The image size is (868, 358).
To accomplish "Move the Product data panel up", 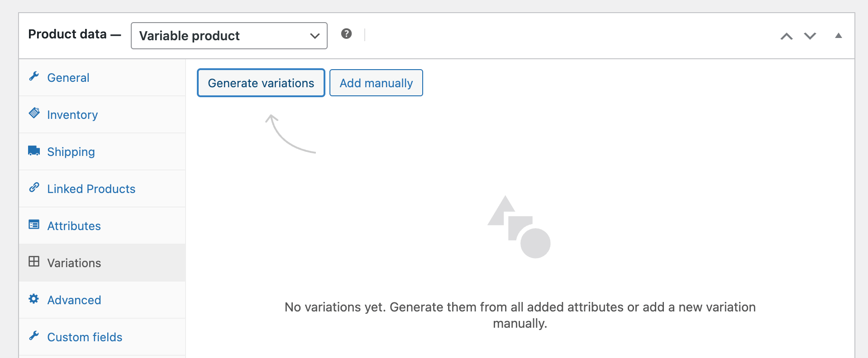I will (x=787, y=36).
